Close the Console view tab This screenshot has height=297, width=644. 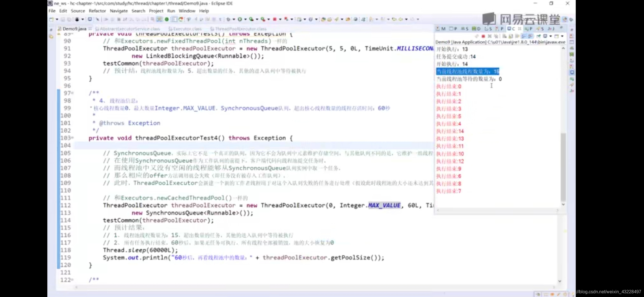pos(520,29)
